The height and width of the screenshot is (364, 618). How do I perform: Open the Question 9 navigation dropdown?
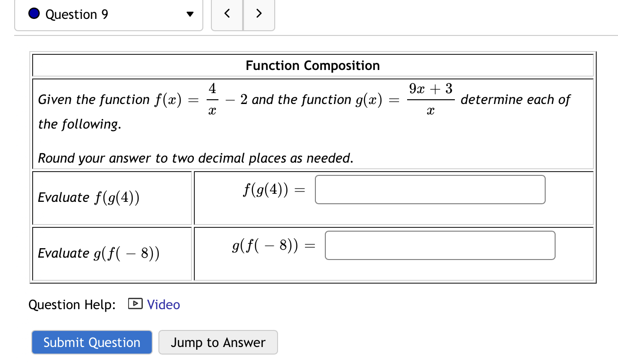click(x=109, y=14)
